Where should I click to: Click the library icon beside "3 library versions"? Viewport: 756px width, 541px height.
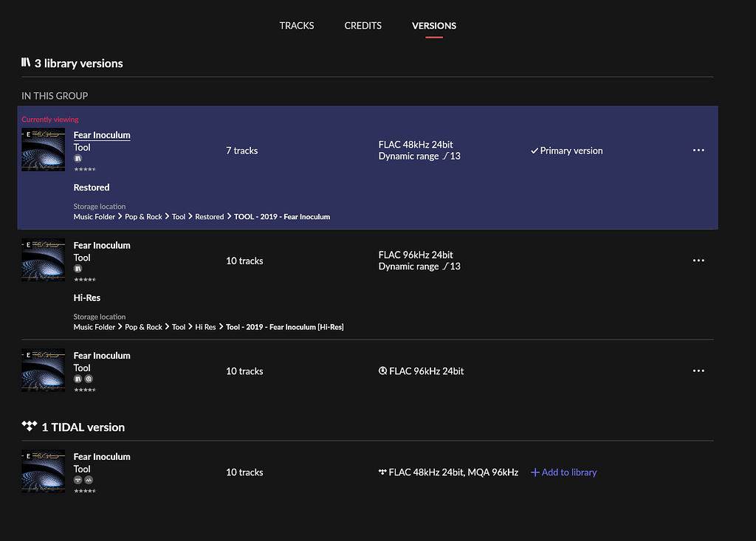click(24, 63)
